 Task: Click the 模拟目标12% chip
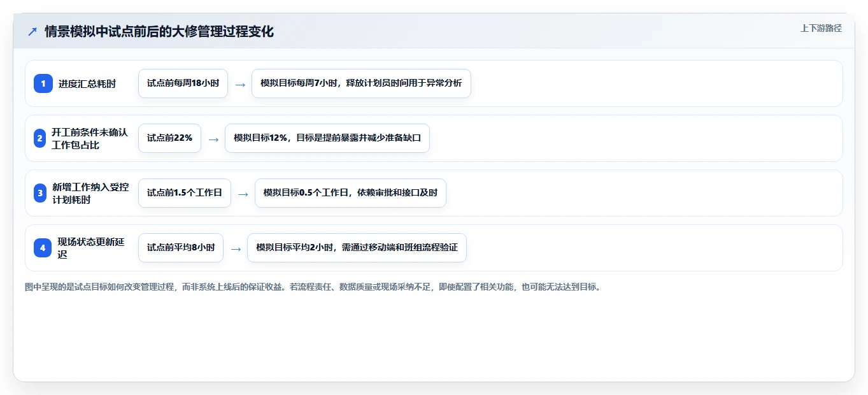click(327, 138)
